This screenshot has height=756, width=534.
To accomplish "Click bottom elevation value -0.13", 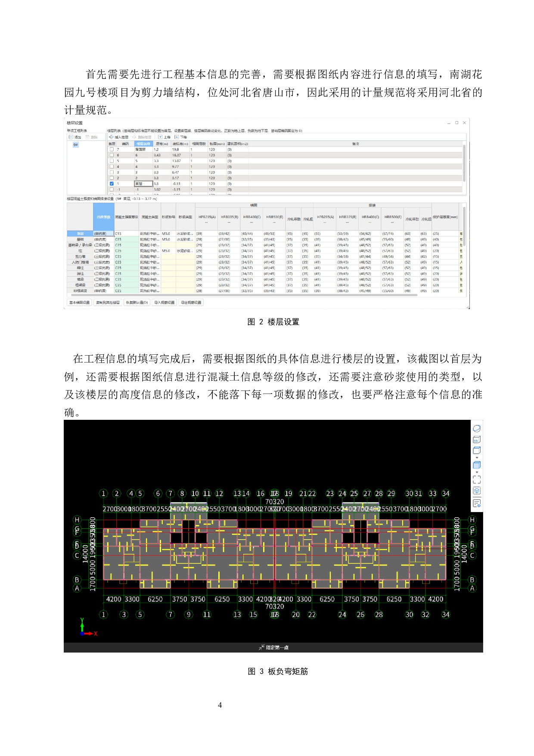I will tap(180, 184).
